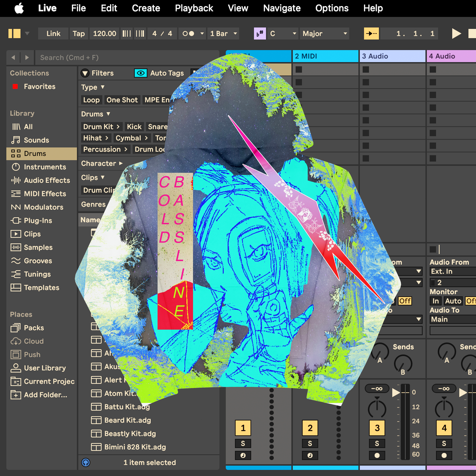Solo track 2 with S button
Image resolution: width=476 pixels, height=476 pixels.
coord(310,444)
